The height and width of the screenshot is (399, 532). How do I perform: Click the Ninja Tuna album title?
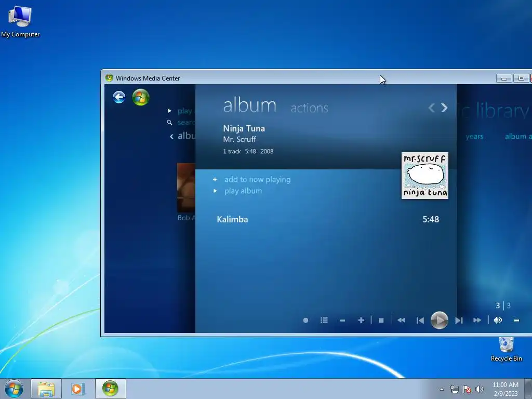[244, 129]
